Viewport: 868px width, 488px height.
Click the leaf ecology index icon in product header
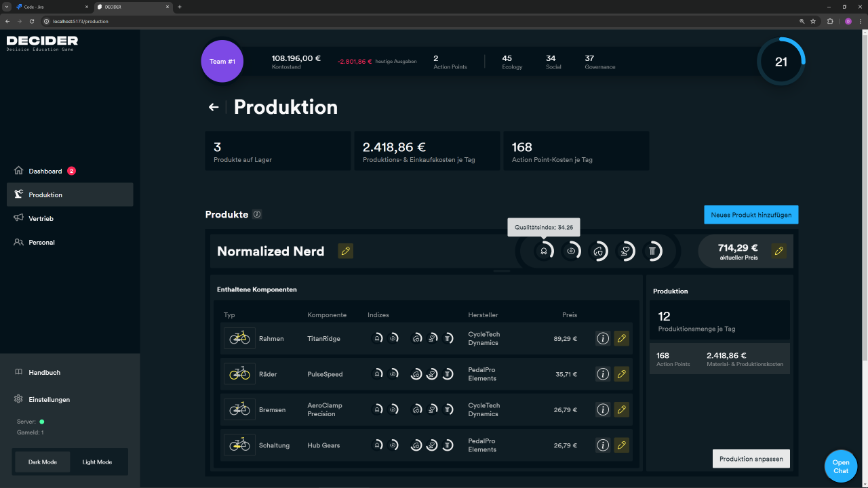pos(598,251)
